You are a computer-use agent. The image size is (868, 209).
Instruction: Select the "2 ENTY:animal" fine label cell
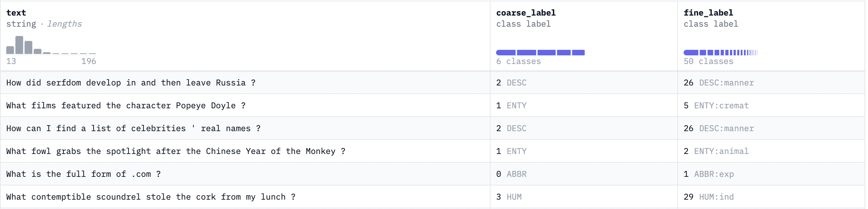click(716, 151)
